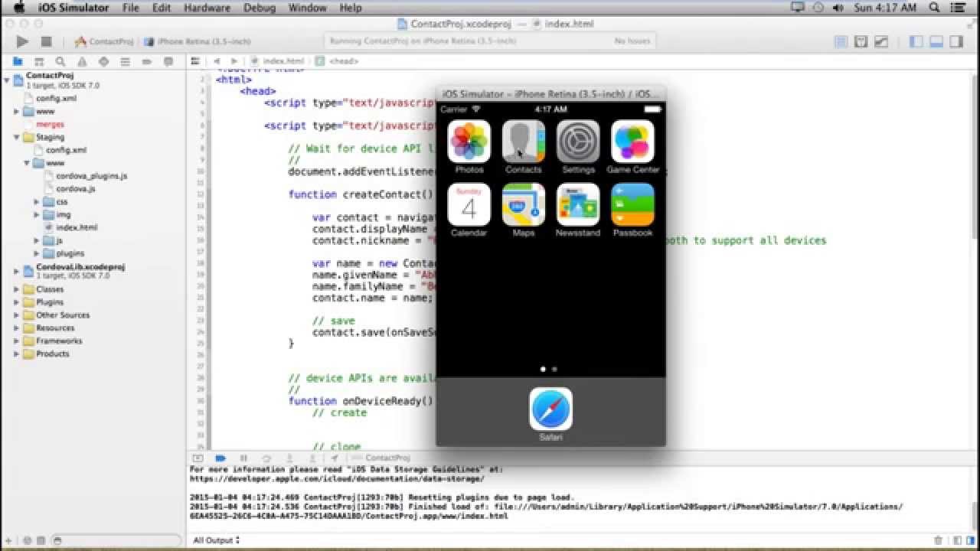Collapse the Staging folder

pos(17,137)
